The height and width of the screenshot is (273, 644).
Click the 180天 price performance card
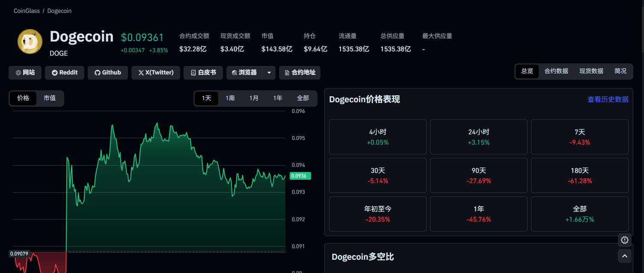[579, 175]
